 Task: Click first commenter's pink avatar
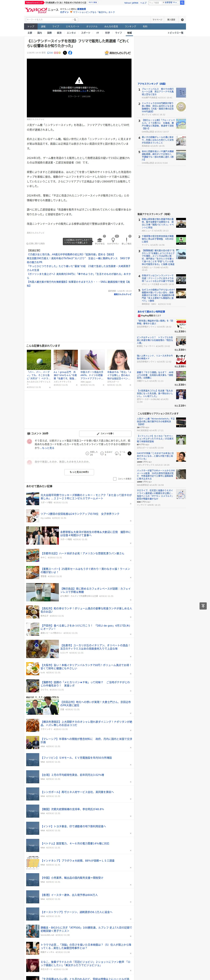[x=29, y=441]
